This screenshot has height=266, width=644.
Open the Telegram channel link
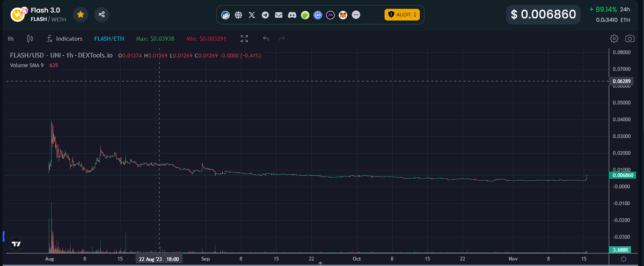point(265,15)
